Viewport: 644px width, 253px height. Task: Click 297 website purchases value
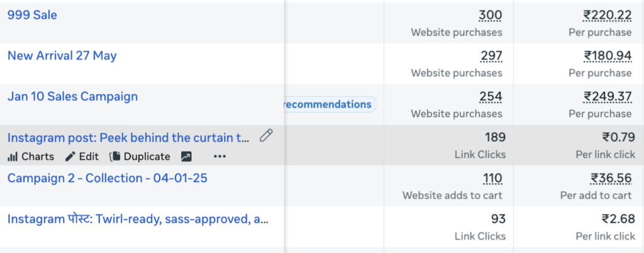click(x=491, y=56)
